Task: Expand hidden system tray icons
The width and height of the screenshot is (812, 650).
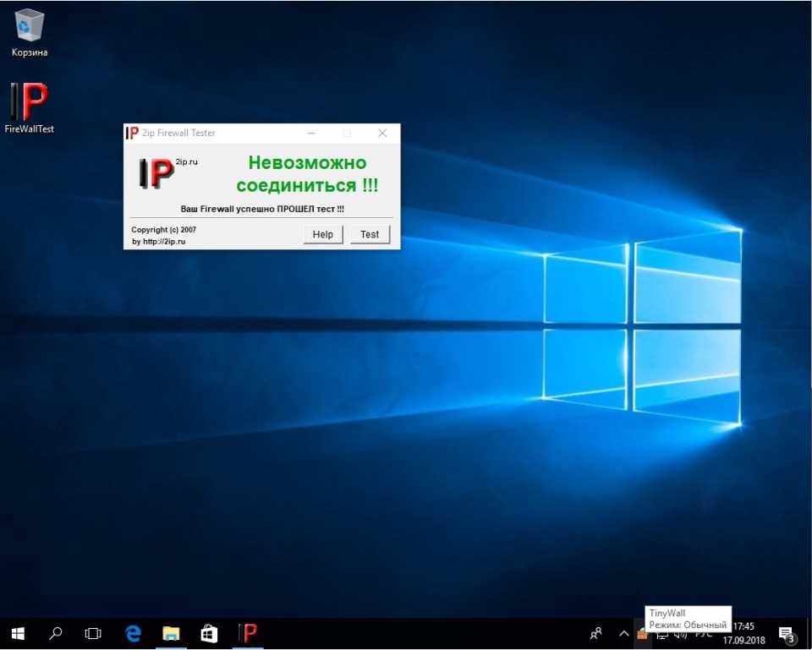Action: coord(624,633)
